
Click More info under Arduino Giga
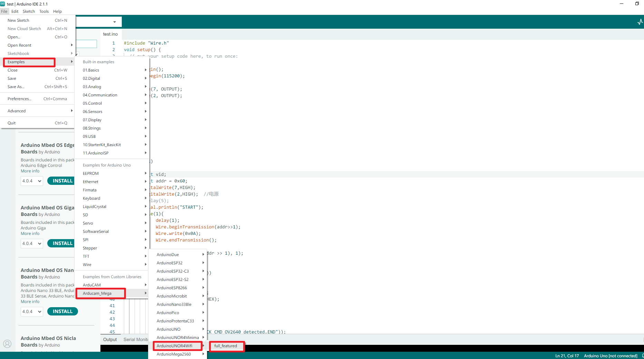pos(30,234)
